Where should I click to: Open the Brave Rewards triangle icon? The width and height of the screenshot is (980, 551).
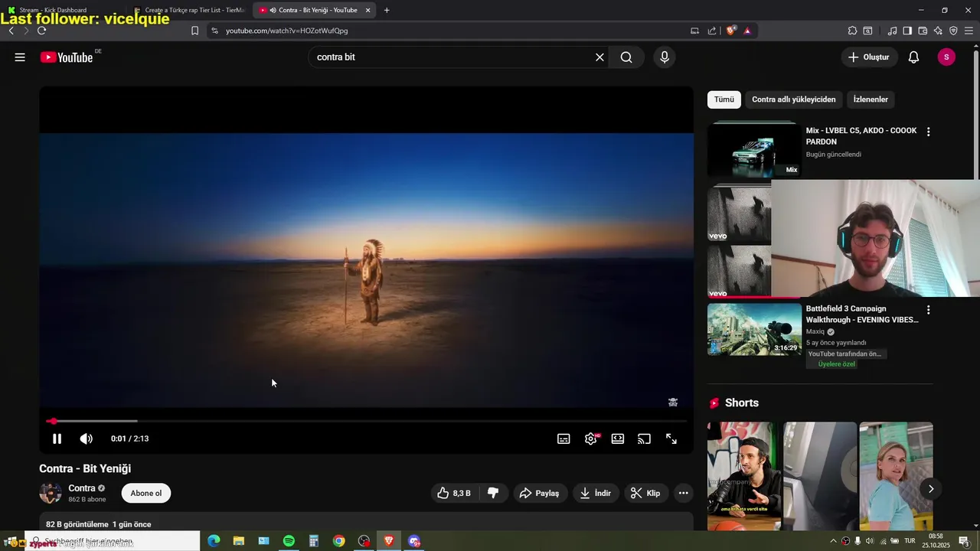[747, 31]
